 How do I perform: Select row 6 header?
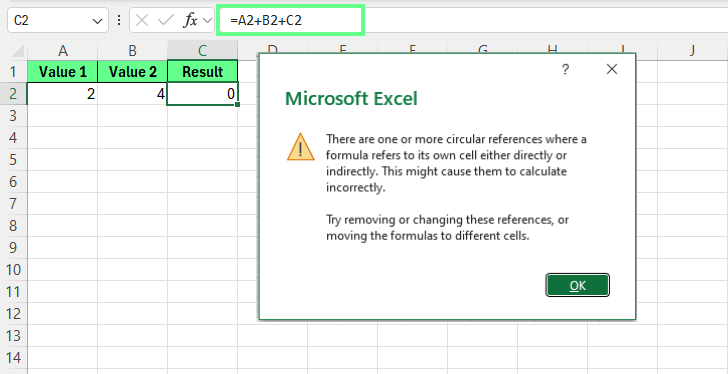(13, 182)
